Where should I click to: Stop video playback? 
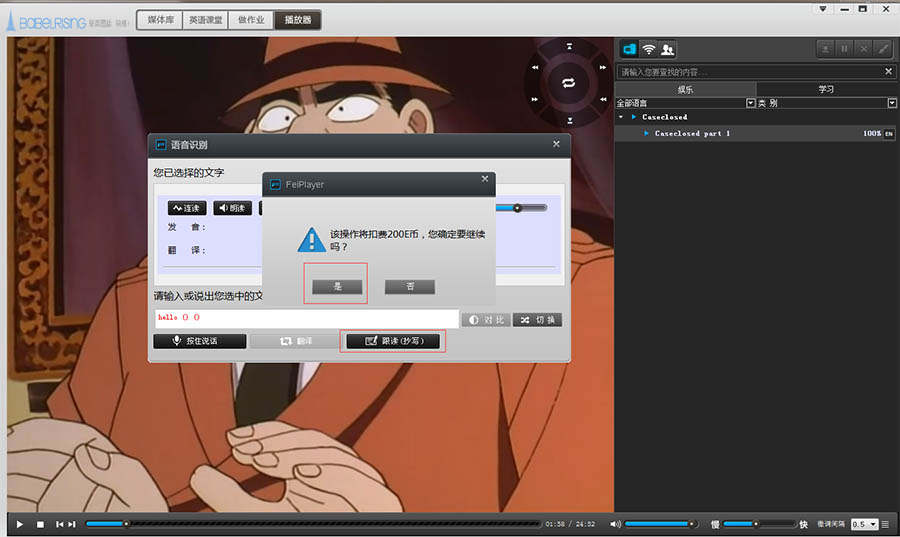click(x=40, y=524)
